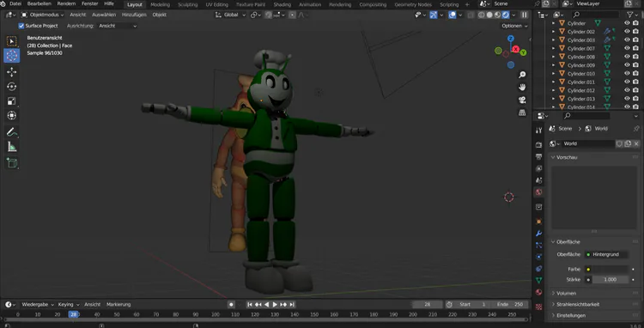Expand the Cylinder.011 outliner row
Viewport: 644px width, 328px height.
click(553, 82)
